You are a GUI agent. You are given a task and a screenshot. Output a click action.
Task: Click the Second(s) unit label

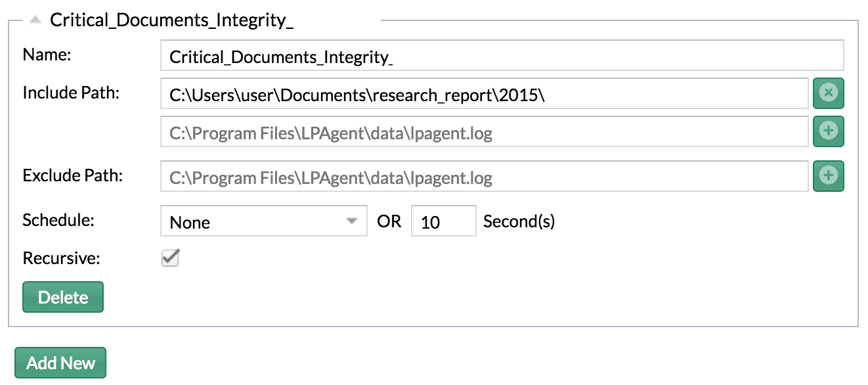coord(519,221)
